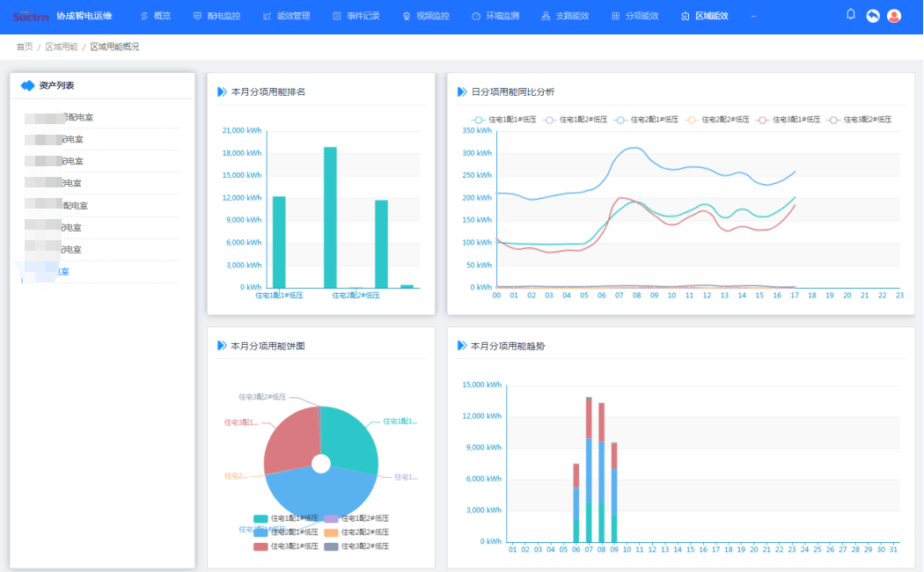Screen dimensions: 924x572
Task: Click blue 住宅2配1#低压 swatch in pie legend
Action: [260, 532]
